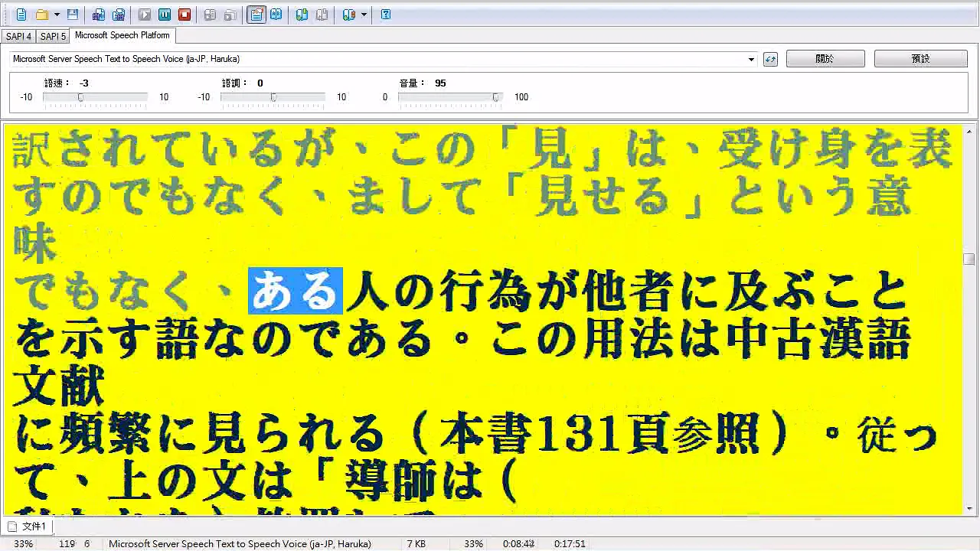This screenshot has width=980, height=551.
Task: Open the Haruka voice selection dropdown
Action: point(751,59)
